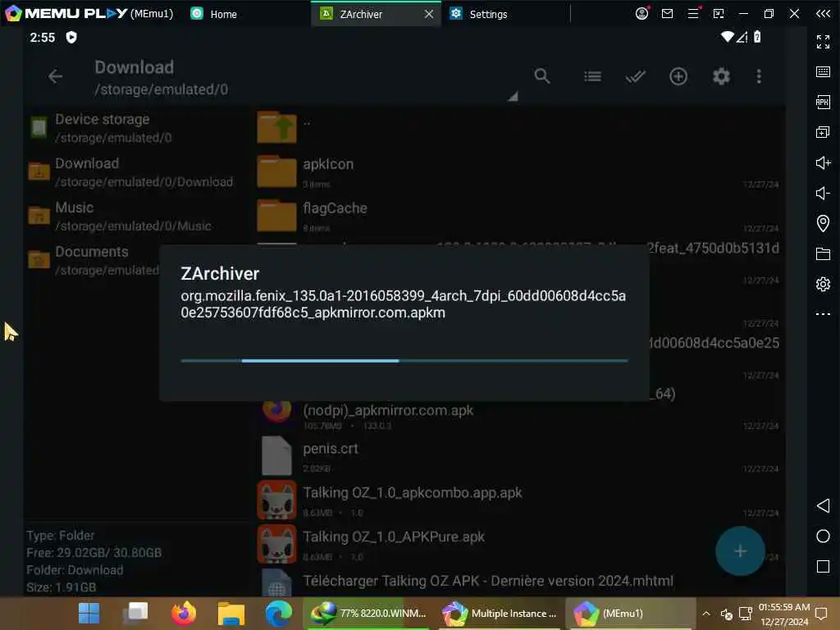This screenshot has height=630, width=840.
Task: Open the flagCache folder
Action: click(x=519, y=216)
